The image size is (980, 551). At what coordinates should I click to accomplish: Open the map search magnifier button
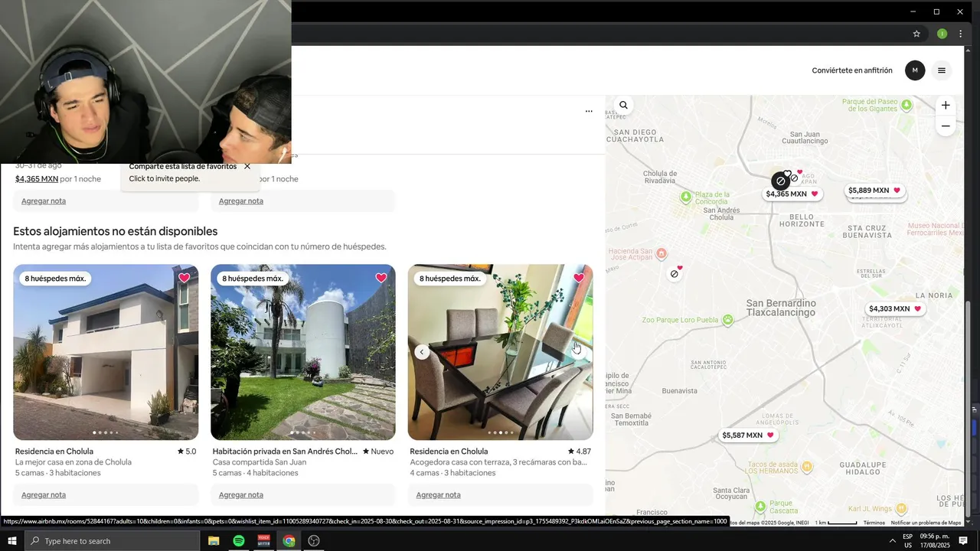point(623,106)
